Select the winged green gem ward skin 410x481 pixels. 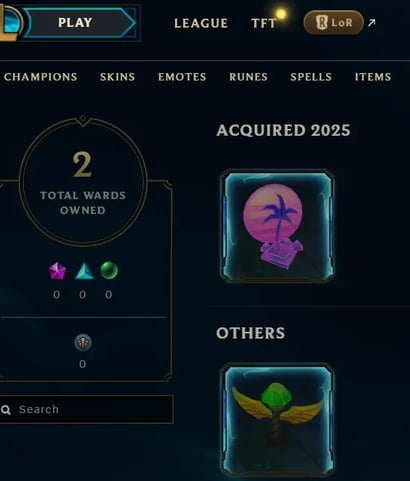[x=277, y=421]
